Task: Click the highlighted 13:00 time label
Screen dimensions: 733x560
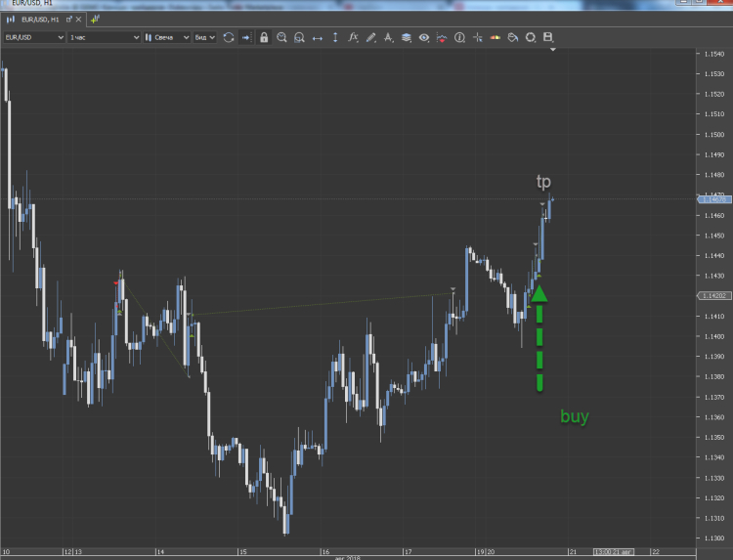Action: (614, 552)
